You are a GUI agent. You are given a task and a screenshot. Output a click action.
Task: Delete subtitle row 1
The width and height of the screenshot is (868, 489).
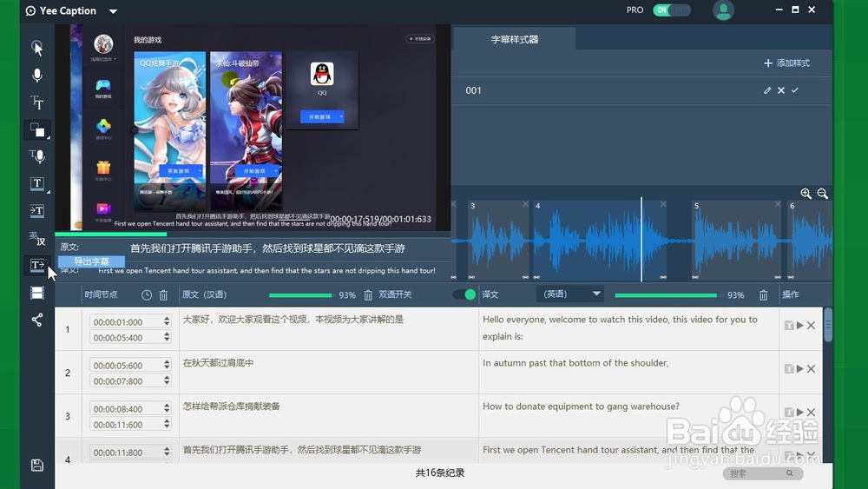(x=811, y=325)
